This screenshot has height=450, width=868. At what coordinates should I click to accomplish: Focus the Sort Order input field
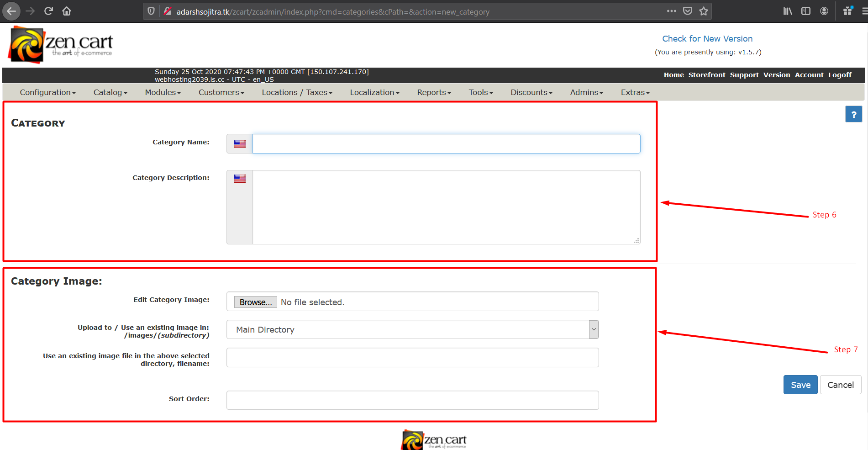click(x=412, y=400)
